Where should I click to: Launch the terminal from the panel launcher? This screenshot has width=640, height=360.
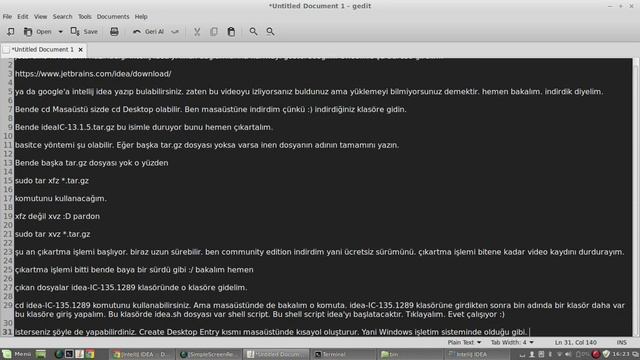point(69,354)
